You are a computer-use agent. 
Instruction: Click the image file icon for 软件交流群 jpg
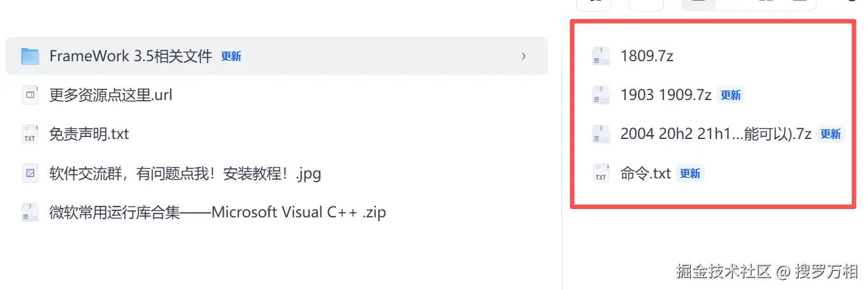[30, 173]
